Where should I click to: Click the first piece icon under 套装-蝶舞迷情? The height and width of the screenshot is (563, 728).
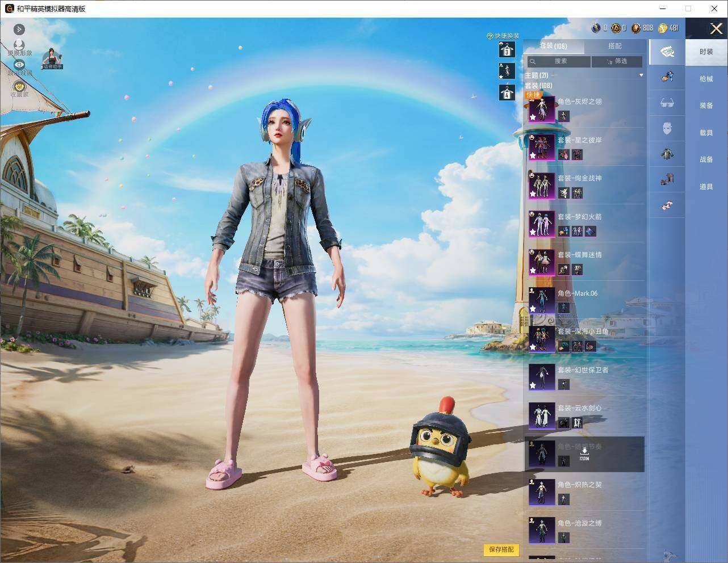tap(564, 270)
